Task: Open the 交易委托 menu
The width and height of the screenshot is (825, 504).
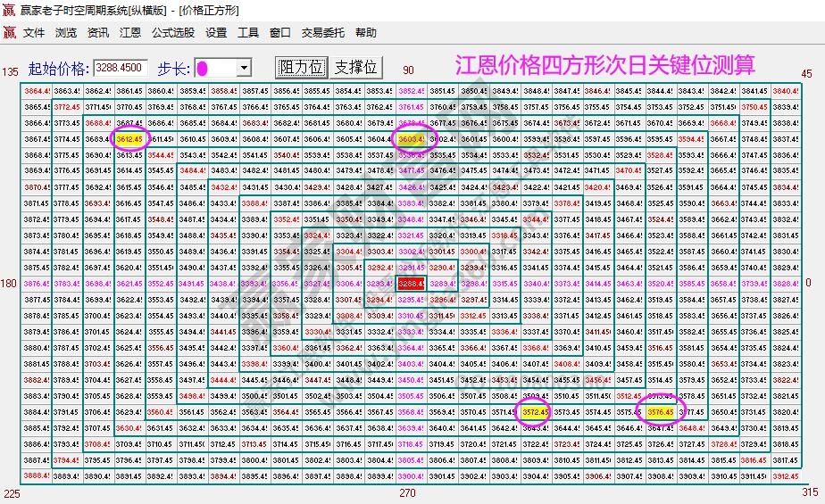Action: (322, 33)
